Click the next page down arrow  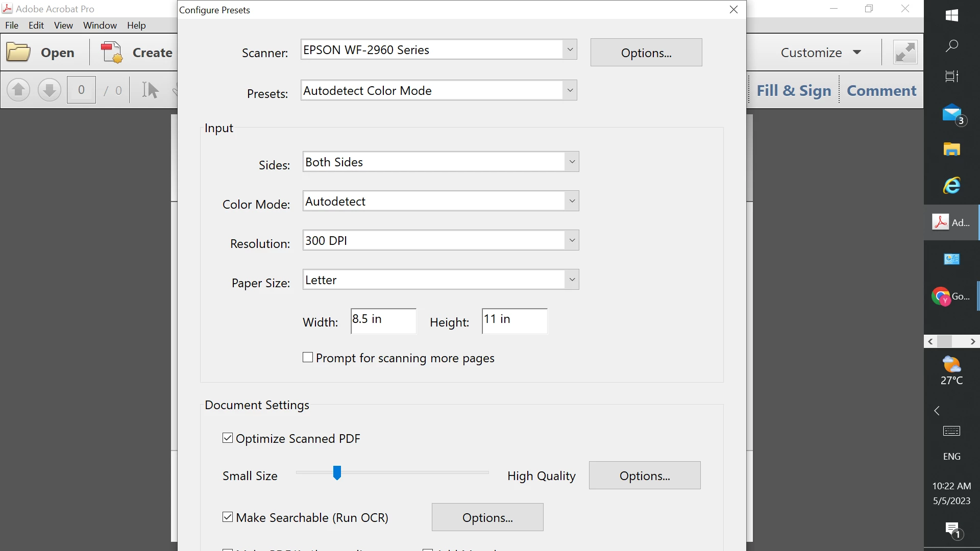[x=50, y=90]
